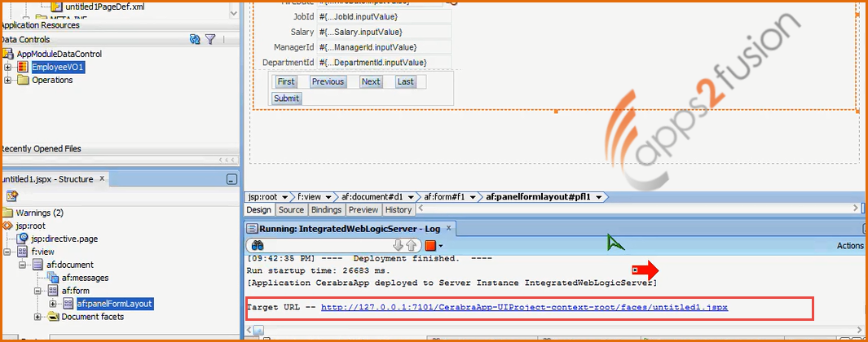This screenshot has height=342, width=868.
Task: Expand the Document facets node
Action: click(x=37, y=317)
